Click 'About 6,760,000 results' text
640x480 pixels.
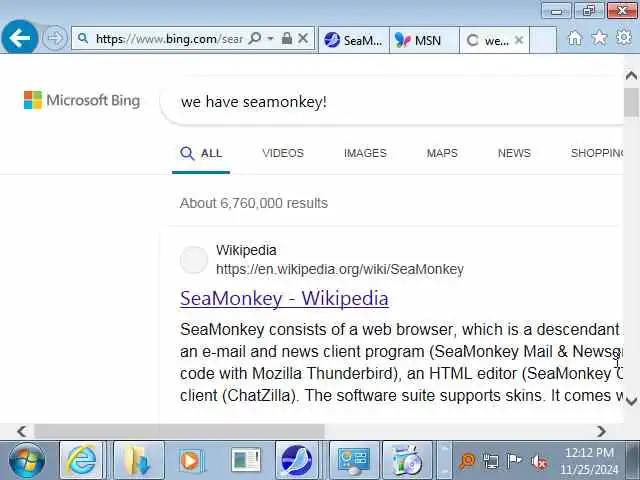click(253, 203)
